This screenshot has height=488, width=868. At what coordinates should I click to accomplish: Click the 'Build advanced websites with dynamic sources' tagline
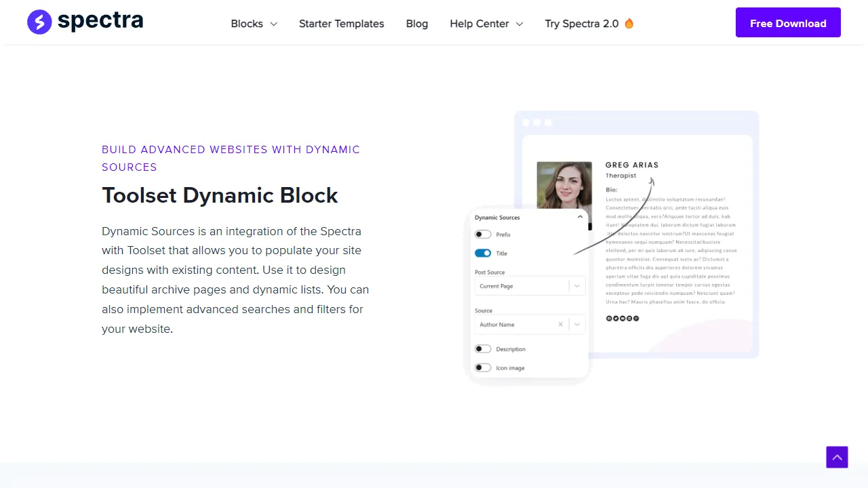[231, 158]
